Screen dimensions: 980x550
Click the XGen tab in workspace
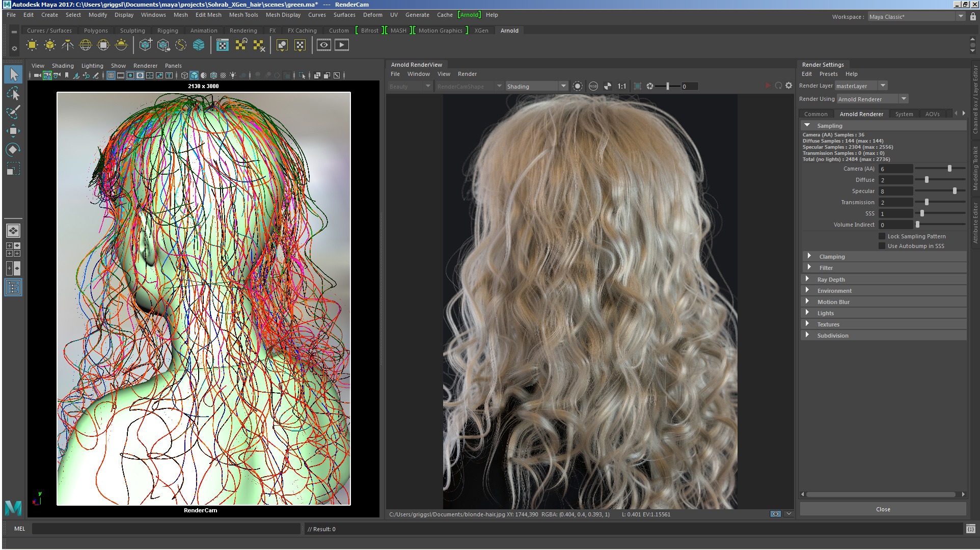[481, 30]
